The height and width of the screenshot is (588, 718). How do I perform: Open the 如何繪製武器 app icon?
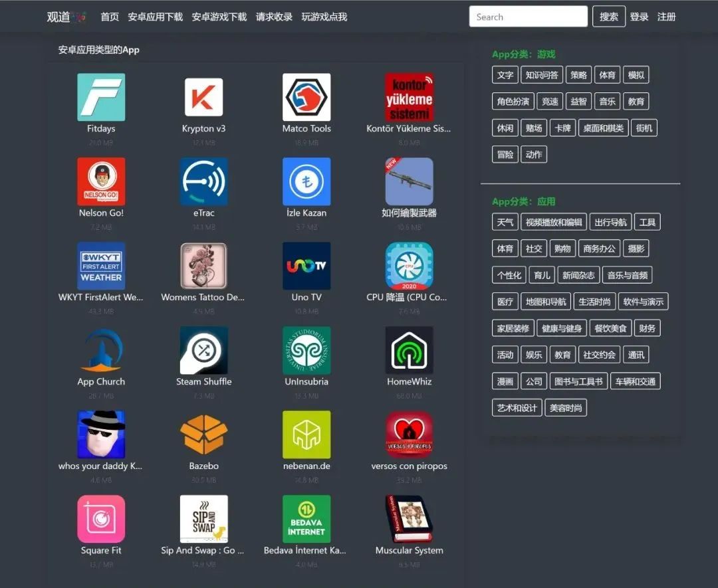(x=409, y=181)
